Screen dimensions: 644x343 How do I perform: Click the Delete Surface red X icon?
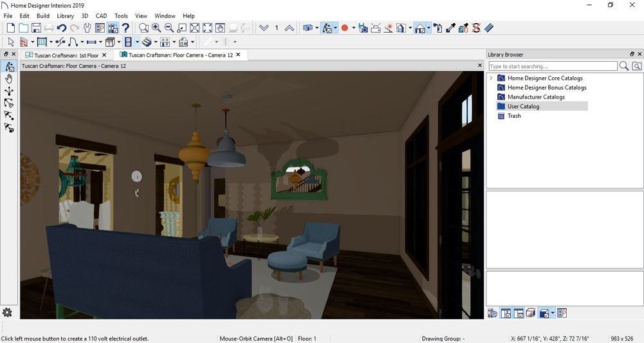tap(476, 28)
